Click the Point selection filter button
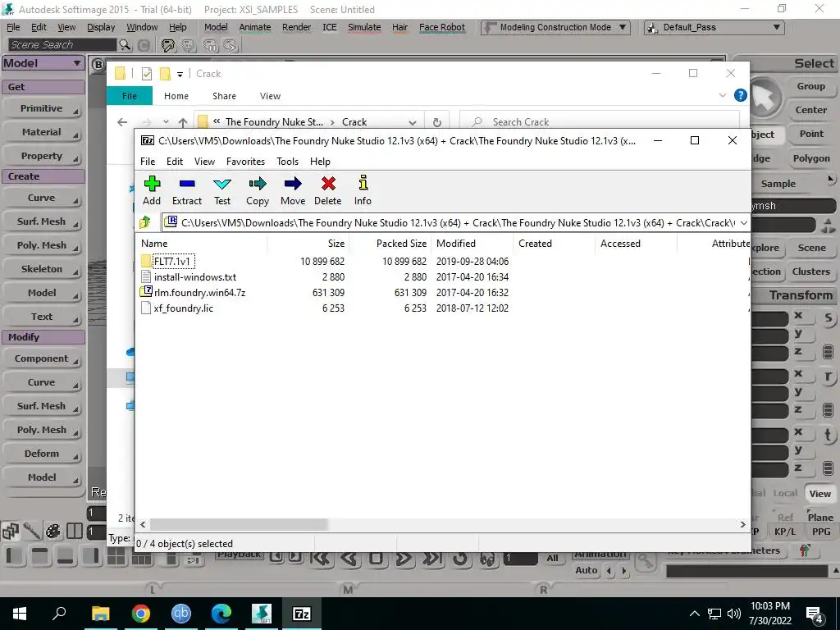Image resolution: width=840 pixels, height=630 pixels. (x=811, y=134)
